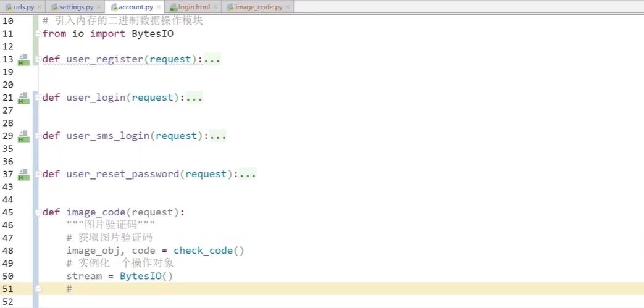Screen dimensions: 644x308
Task: Select the account.py editor tab
Action: [135, 7]
